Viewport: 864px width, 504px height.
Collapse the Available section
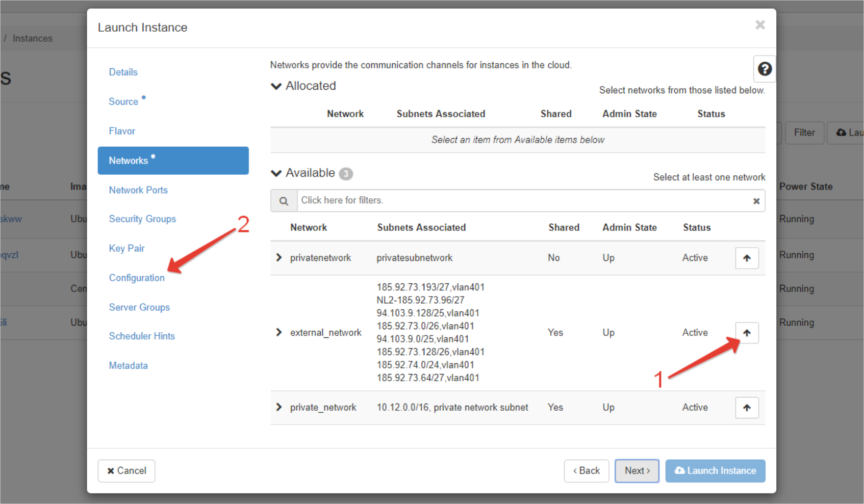[276, 173]
